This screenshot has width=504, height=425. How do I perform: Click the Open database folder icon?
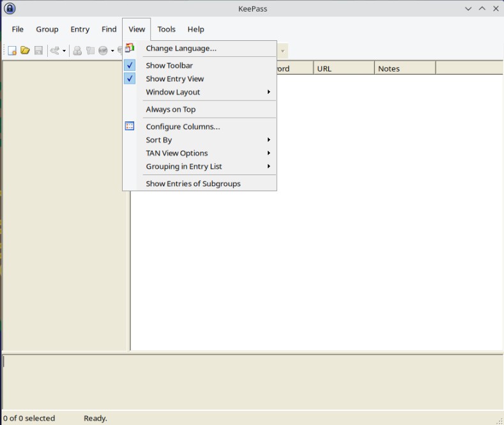(x=25, y=50)
